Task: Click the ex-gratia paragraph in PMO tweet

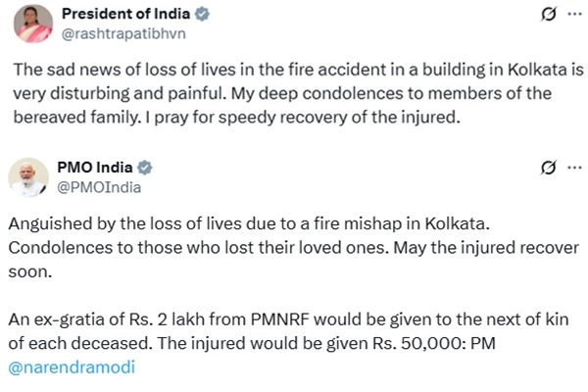Action: click(289, 343)
